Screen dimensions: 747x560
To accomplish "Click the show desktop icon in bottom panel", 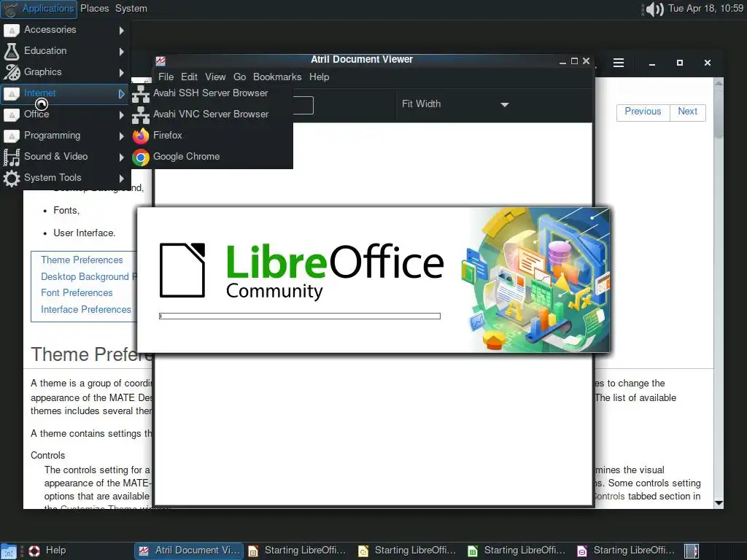I will (x=9, y=551).
